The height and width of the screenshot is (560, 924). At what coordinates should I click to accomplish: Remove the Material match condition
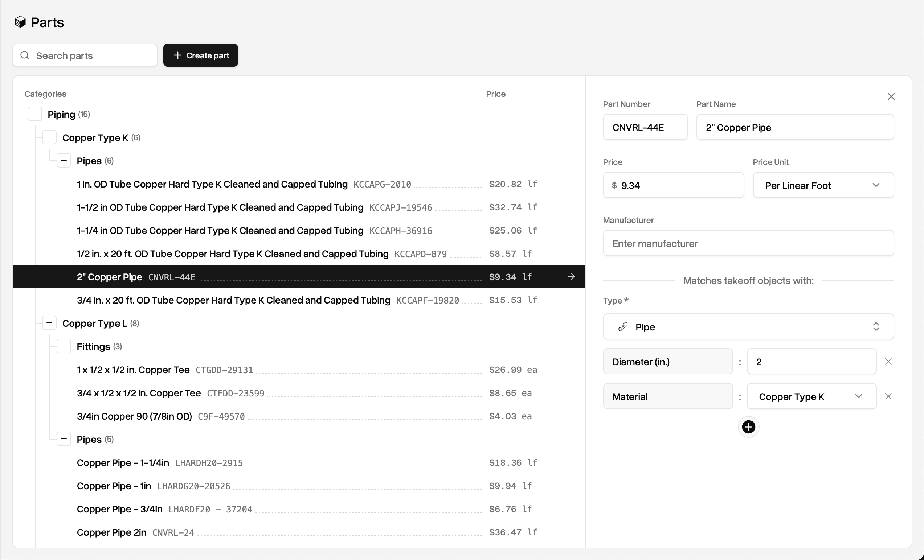tap(888, 396)
